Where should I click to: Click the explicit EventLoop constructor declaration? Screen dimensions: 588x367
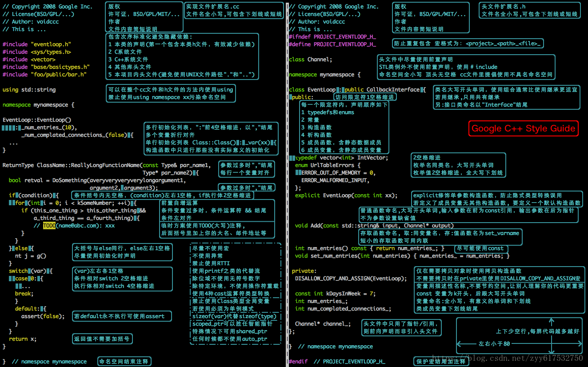coord(346,195)
